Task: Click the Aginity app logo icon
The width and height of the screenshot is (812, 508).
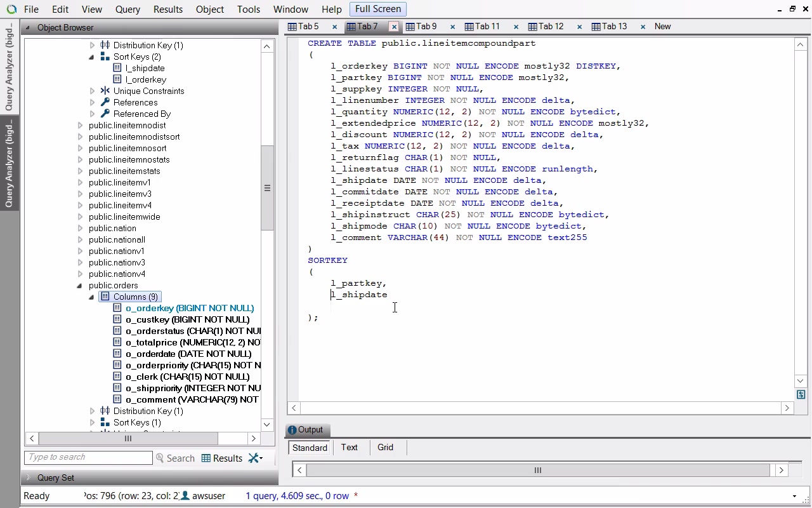Action: coord(11,10)
